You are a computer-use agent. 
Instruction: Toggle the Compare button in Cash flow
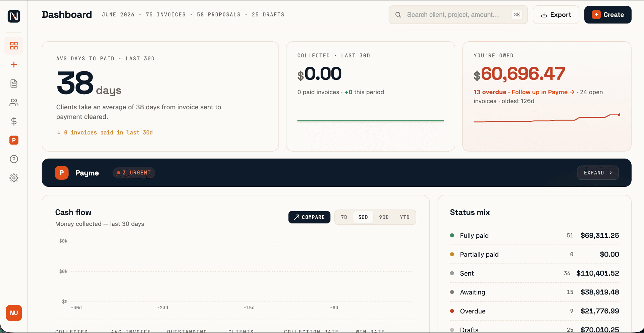309,217
